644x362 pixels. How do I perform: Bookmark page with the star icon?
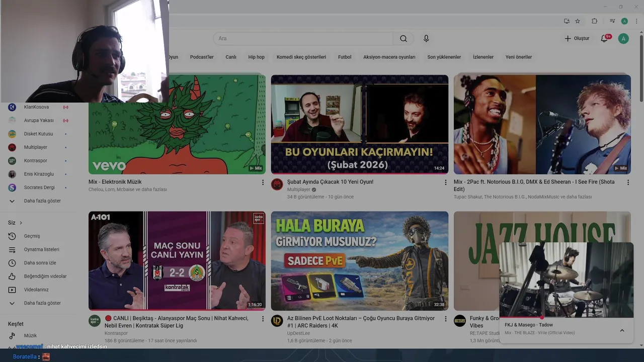click(578, 21)
